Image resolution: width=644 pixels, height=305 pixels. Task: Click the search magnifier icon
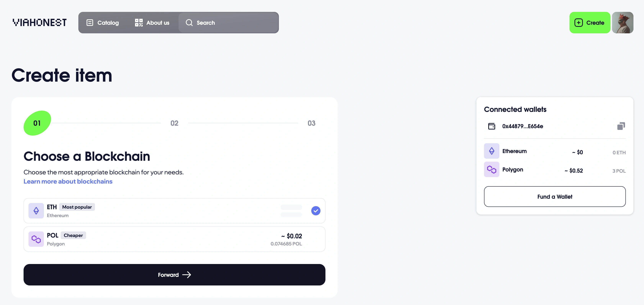[189, 23]
